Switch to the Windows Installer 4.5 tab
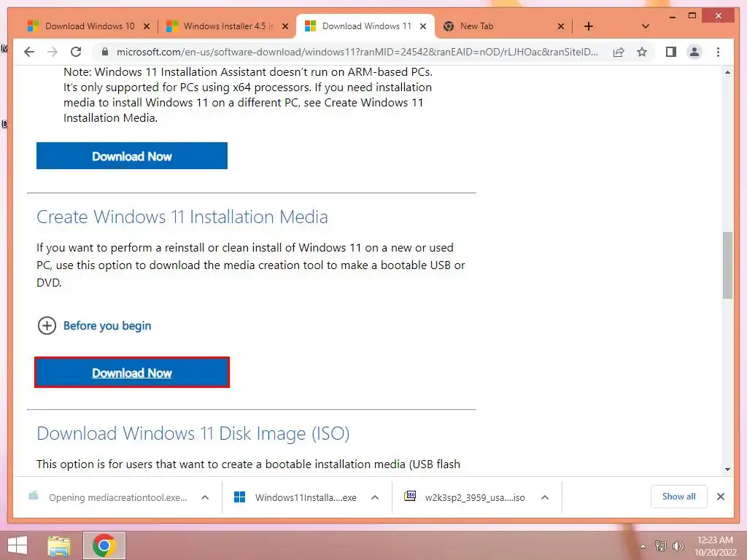 tap(227, 26)
